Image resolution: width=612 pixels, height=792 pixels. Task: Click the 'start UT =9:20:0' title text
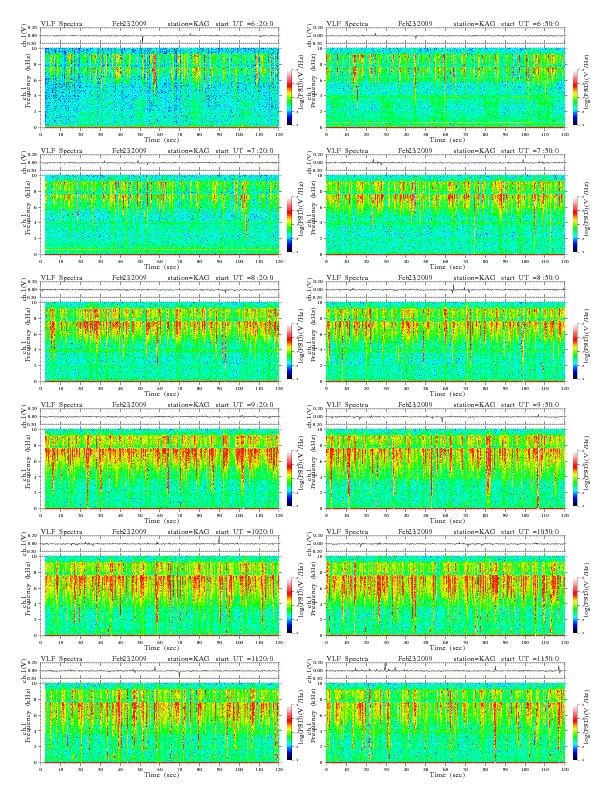click(x=244, y=405)
